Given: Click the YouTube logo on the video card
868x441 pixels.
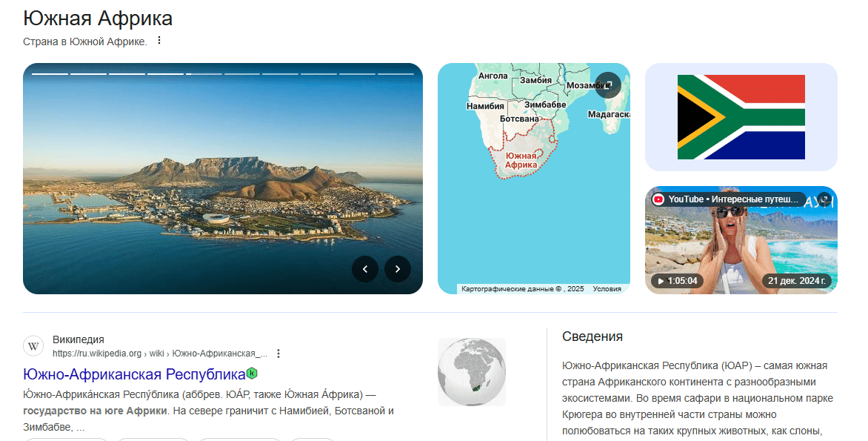Looking at the screenshot, I should (x=658, y=199).
